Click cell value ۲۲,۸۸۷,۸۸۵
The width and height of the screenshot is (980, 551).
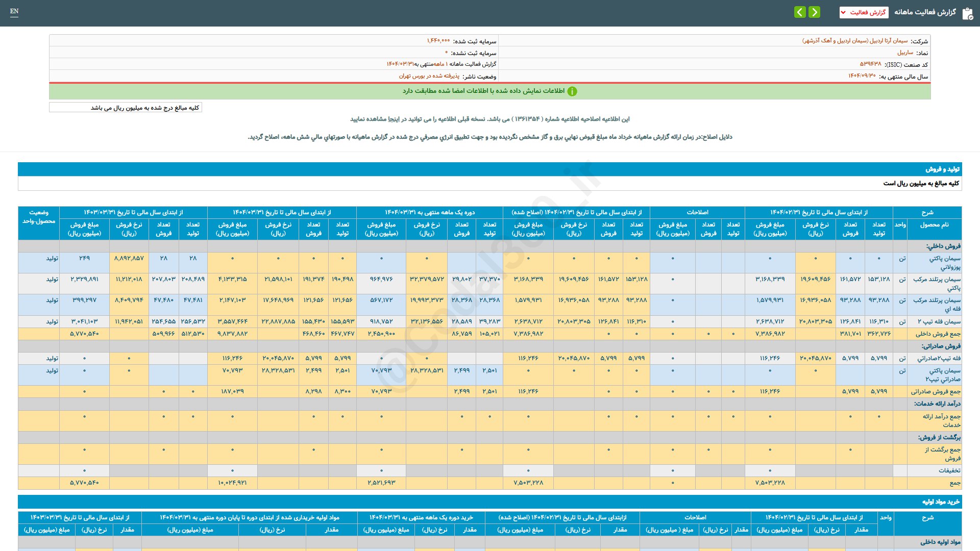click(278, 321)
